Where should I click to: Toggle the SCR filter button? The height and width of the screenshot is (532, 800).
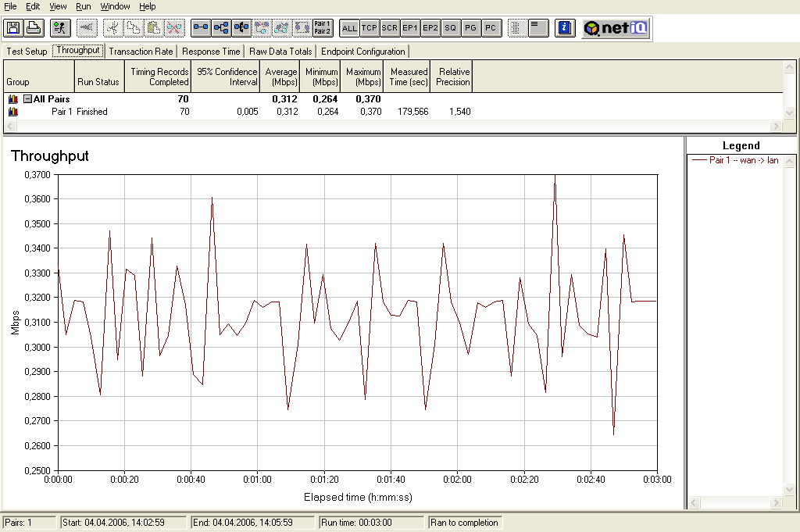click(x=390, y=28)
